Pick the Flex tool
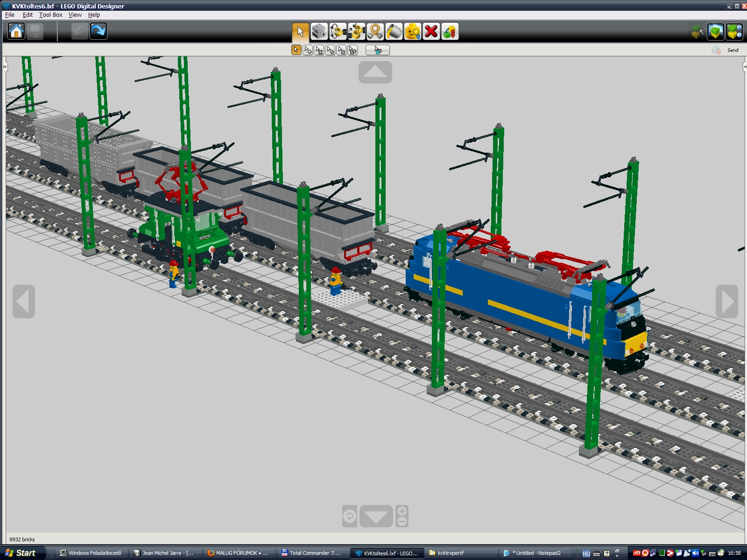The height and width of the screenshot is (560, 747). [375, 32]
